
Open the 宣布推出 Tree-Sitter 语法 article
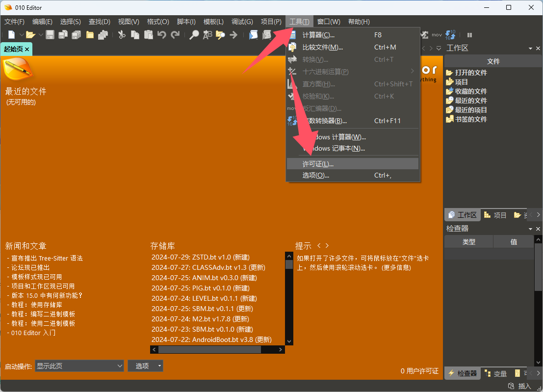(47, 259)
